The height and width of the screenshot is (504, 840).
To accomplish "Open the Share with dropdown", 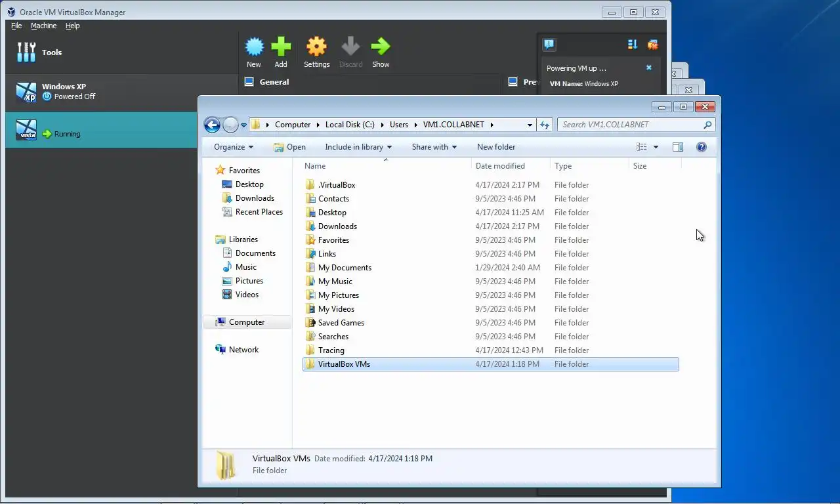I will pyautogui.click(x=434, y=147).
